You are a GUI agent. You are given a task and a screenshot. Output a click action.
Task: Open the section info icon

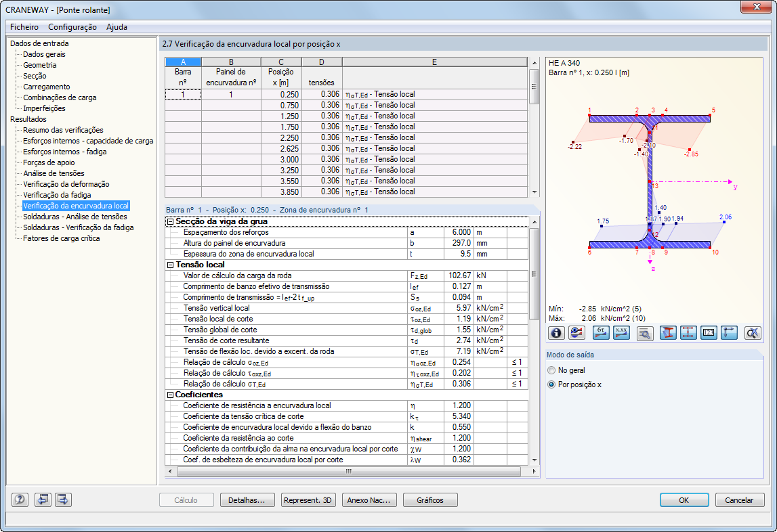[x=557, y=332]
